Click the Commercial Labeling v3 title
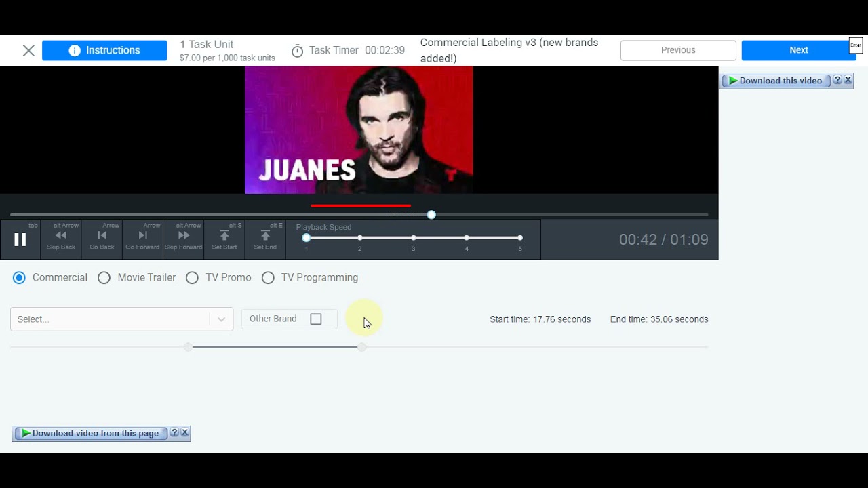The width and height of the screenshot is (868, 488). point(509,50)
